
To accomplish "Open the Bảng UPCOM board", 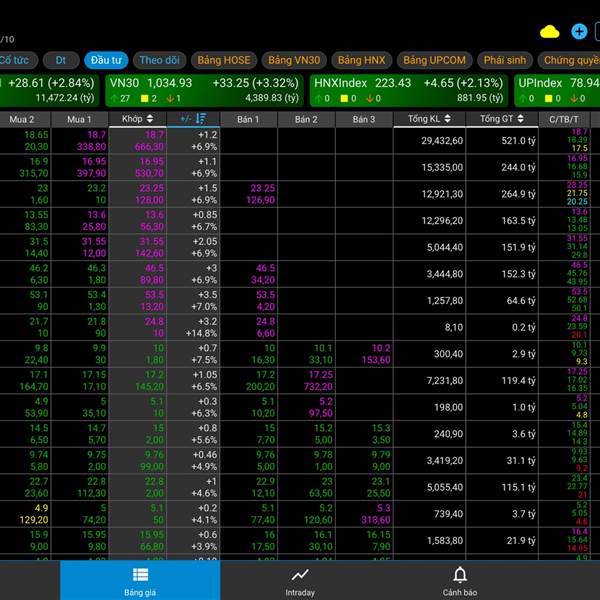I will (434, 60).
